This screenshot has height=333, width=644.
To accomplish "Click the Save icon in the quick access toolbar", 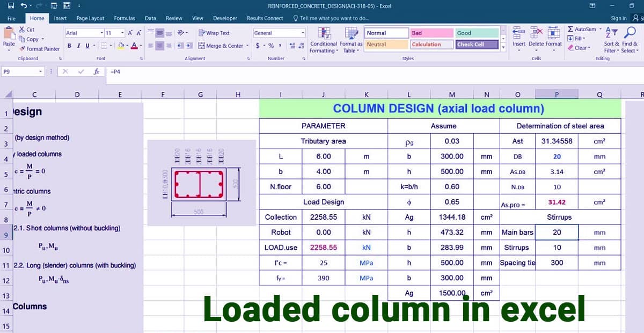I will pos(11,6).
